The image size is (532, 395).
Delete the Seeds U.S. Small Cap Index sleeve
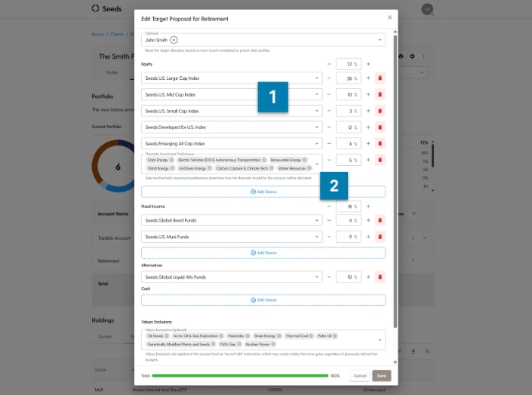point(380,111)
